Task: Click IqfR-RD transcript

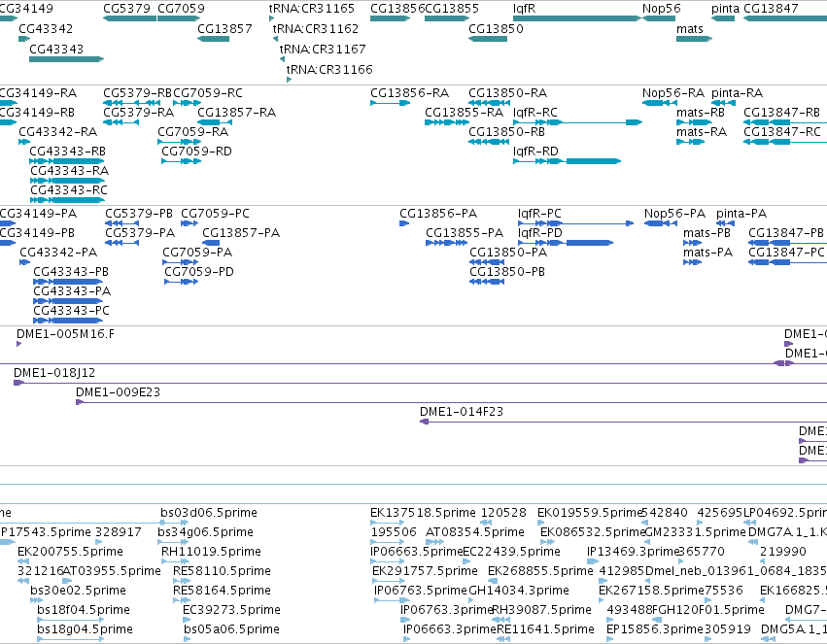Action: click(x=567, y=161)
